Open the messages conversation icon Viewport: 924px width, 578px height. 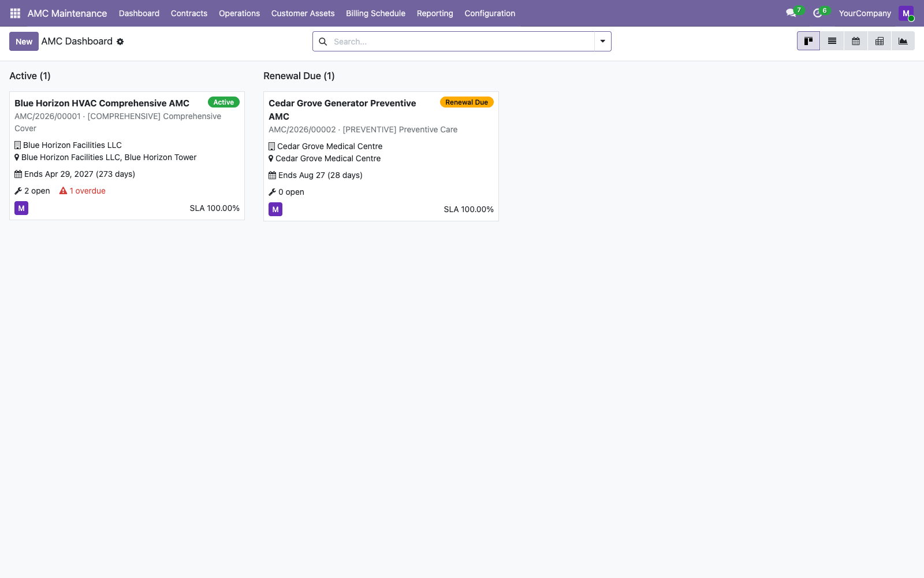791,13
